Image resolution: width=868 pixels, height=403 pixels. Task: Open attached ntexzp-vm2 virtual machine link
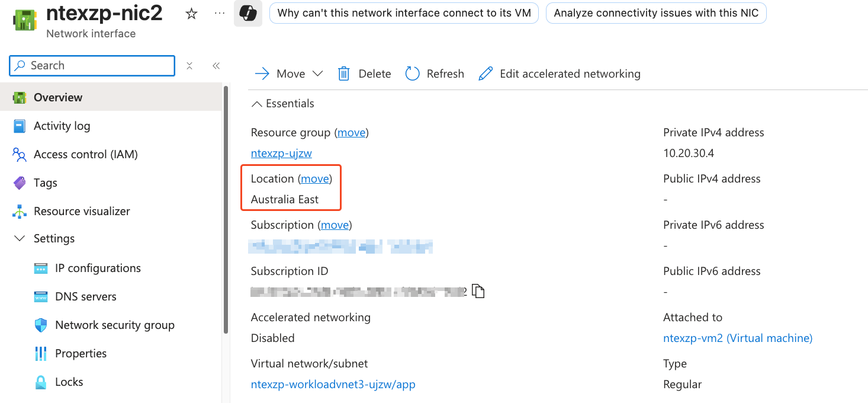(738, 338)
